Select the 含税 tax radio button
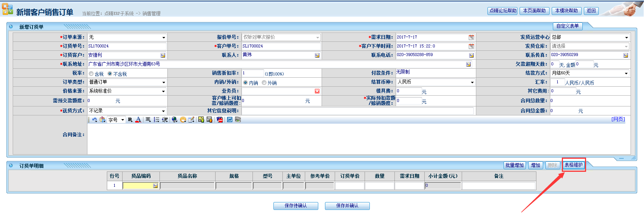The image size is (644, 217). (x=91, y=74)
